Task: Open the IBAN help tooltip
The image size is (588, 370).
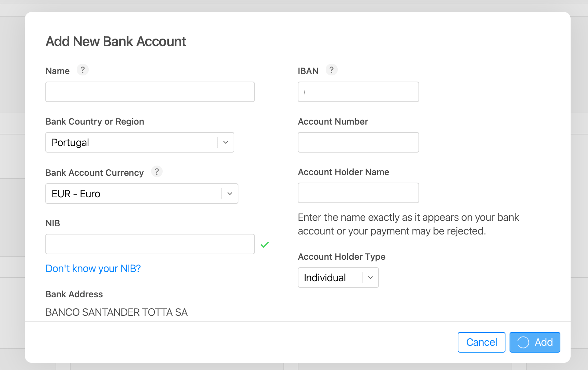Action: click(332, 70)
